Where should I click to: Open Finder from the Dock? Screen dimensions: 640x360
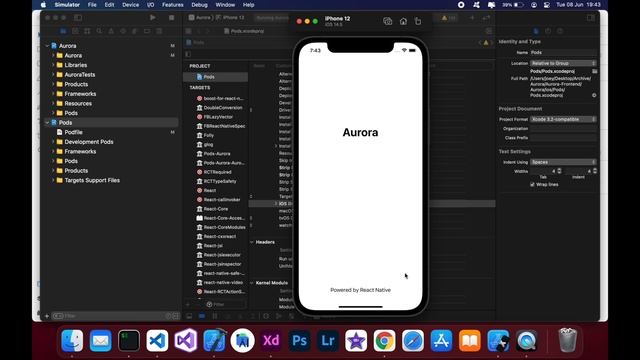tap(72, 340)
